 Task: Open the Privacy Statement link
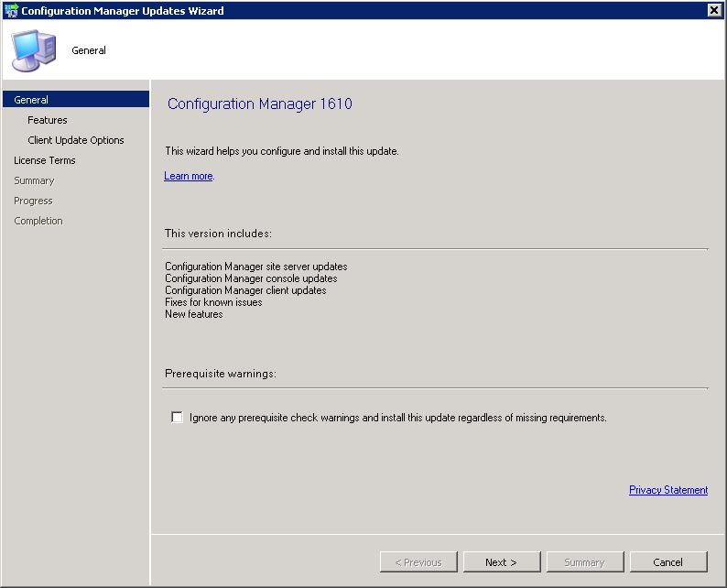tap(668, 490)
